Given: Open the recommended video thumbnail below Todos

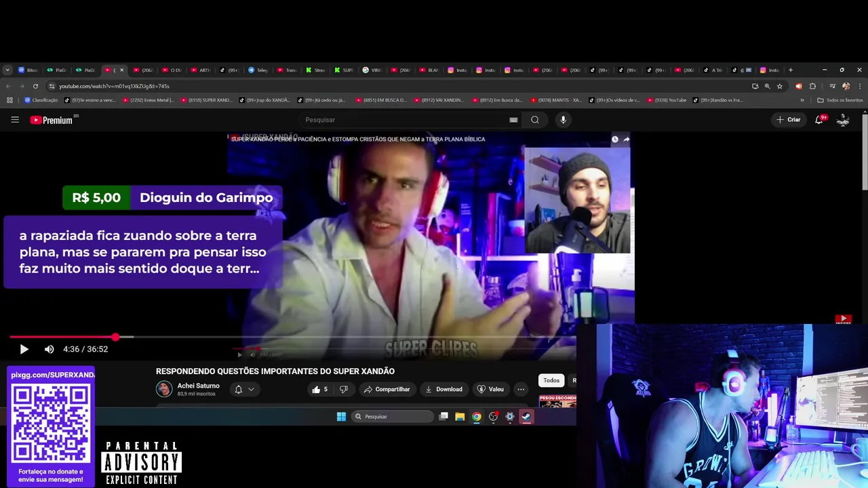Looking at the screenshot, I should pos(557,402).
